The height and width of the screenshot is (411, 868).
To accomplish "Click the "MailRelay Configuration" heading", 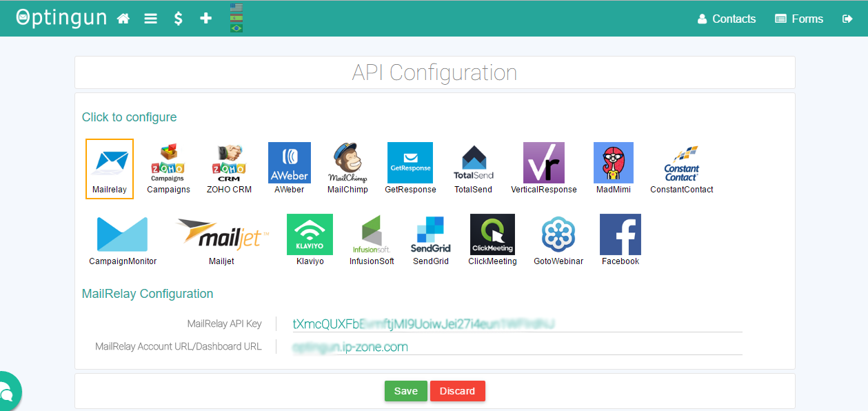I will [148, 294].
